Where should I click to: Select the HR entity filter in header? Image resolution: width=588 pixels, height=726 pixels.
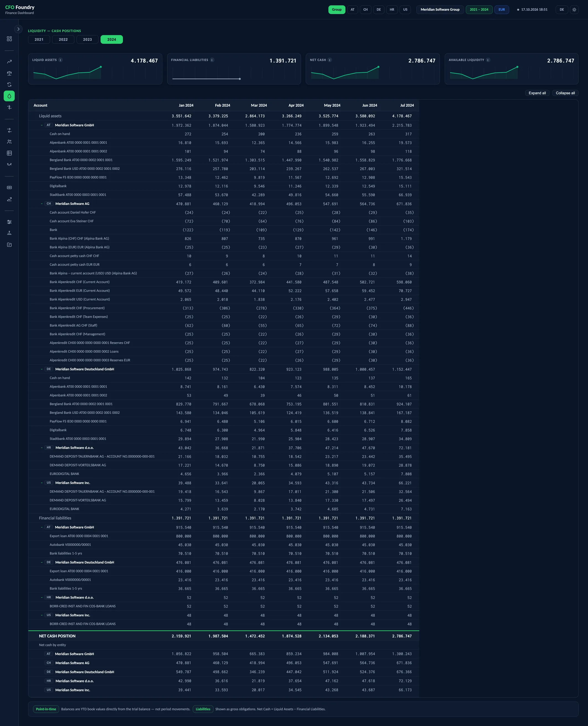[392, 9]
